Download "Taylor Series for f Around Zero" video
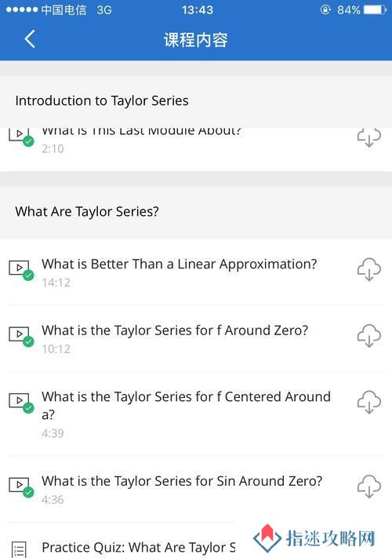This screenshot has height=558, width=392. (x=369, y=336)
